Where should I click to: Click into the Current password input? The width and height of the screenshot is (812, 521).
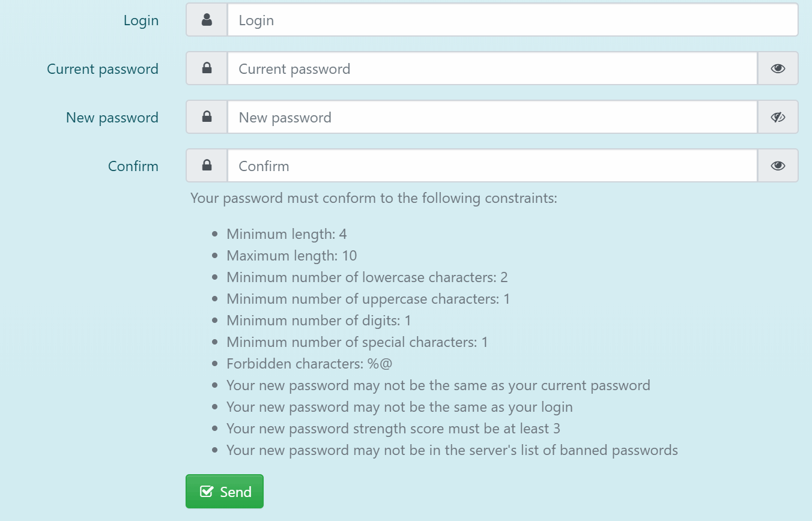click(491, 68)
